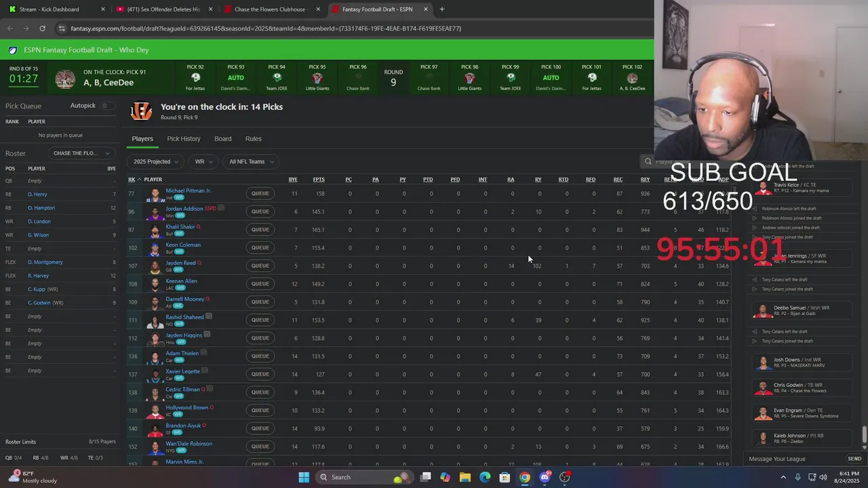Queue Khalil Shakir
This screenshot has width=868, height=488.
tap(260, 230)
